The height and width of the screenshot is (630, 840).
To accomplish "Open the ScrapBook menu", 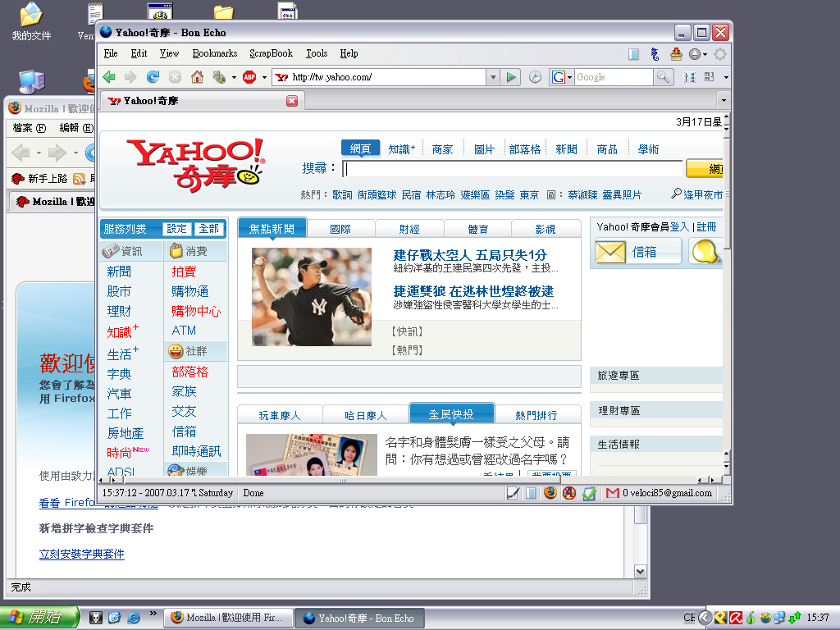I will click(271, 53).
